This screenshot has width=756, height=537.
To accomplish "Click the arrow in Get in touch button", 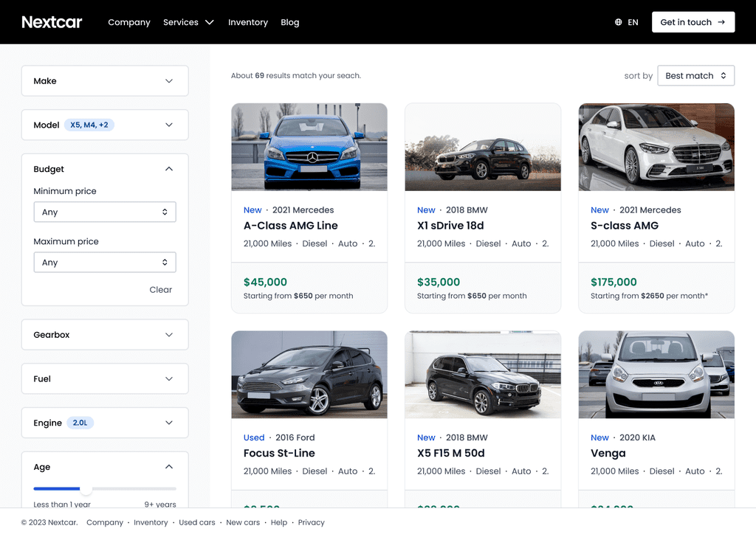I will pyautogui.click(x=721, y=22).
